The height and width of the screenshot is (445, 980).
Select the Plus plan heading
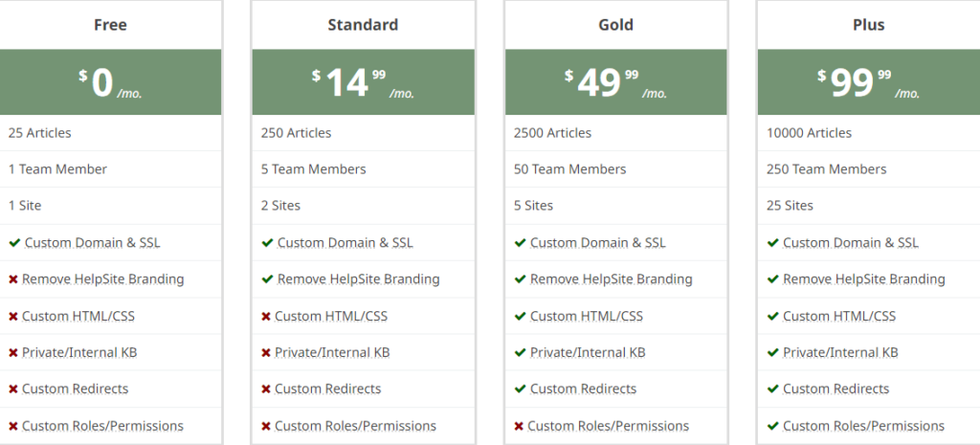(x=868, y=25)
